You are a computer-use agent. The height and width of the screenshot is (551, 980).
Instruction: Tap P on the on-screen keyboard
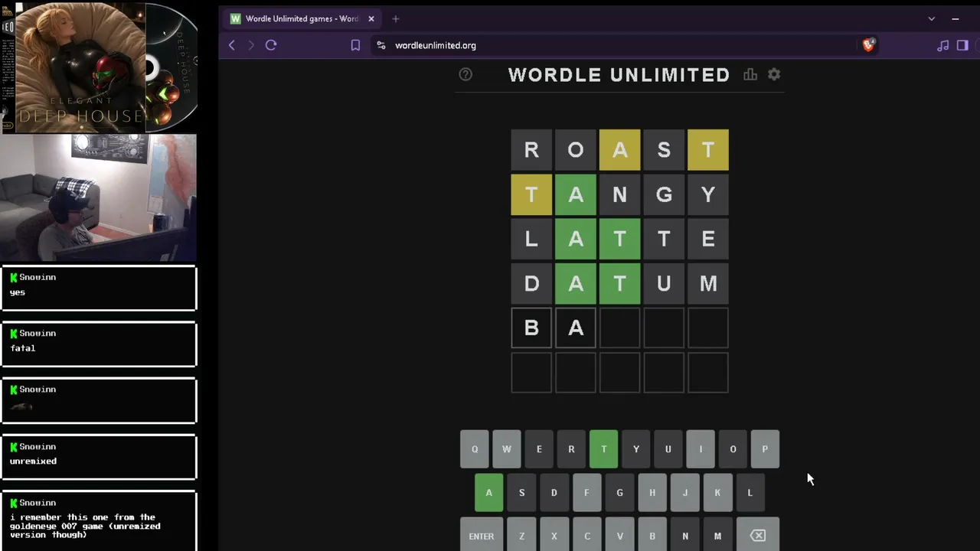[x=765, y=449]
